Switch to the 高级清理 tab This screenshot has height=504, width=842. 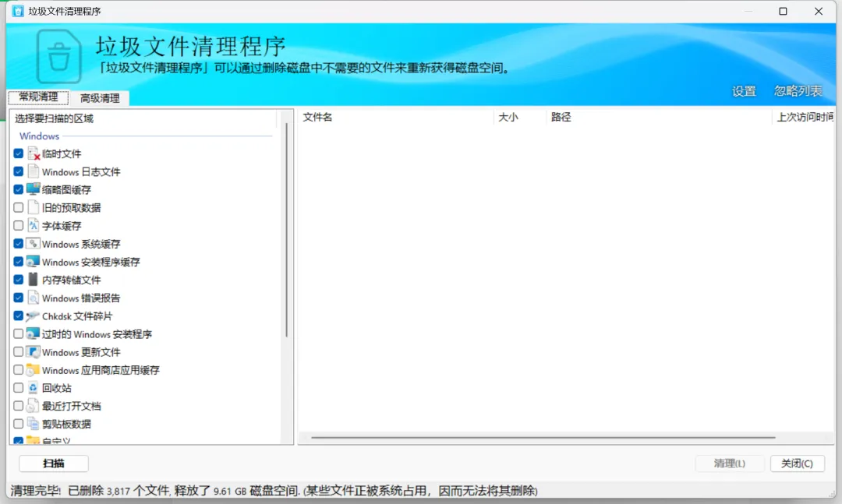(100, 98)
